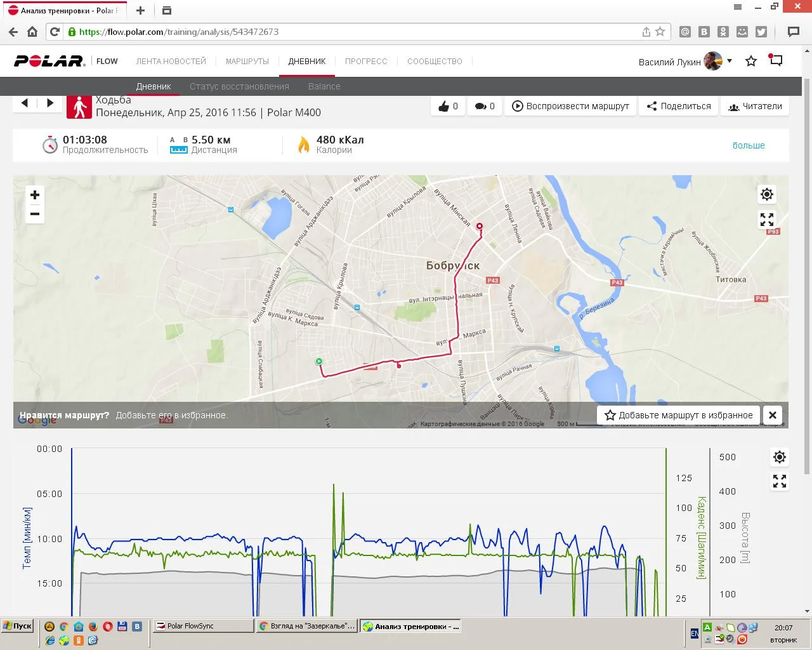Open the browser chat panel icon
Screen dimensions: 812x650
[x=793, y=32]
